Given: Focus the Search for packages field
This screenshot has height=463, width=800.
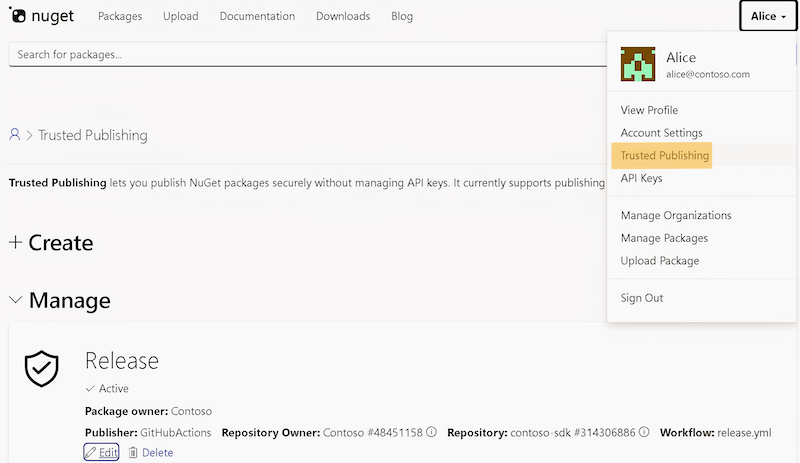Looking at the screenshot, I should tap(300, 54).
